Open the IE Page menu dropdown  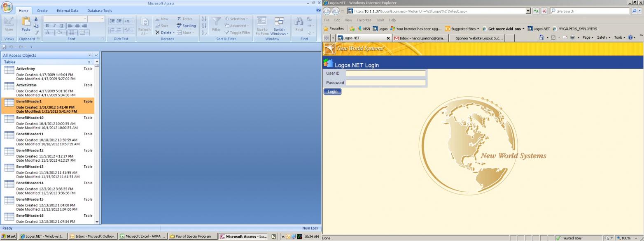(x=588, y=37)
